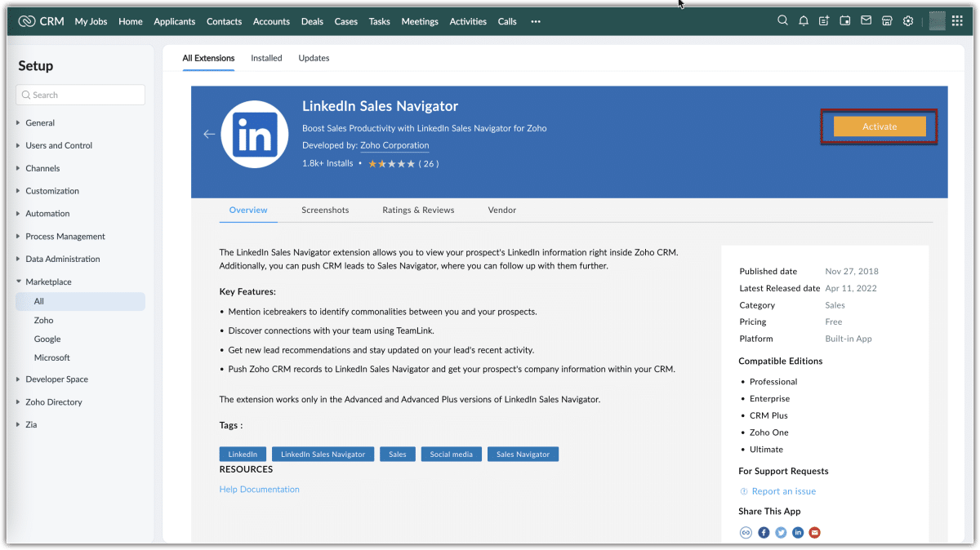Open the Setup gear icon
980x550 pixels.
point(907,21)
